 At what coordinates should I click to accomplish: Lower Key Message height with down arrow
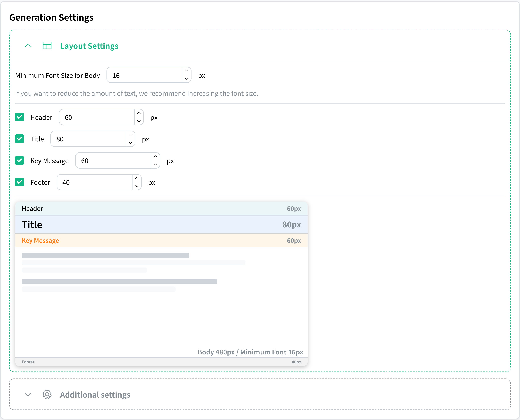point(155,165)
